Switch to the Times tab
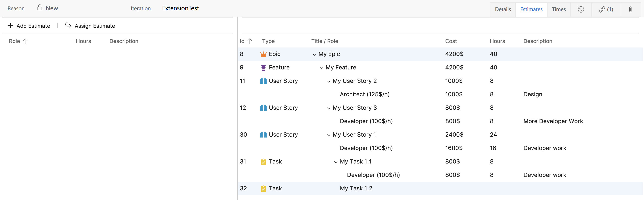This screenshot has width=644, height=200. [x=558, y=10]
